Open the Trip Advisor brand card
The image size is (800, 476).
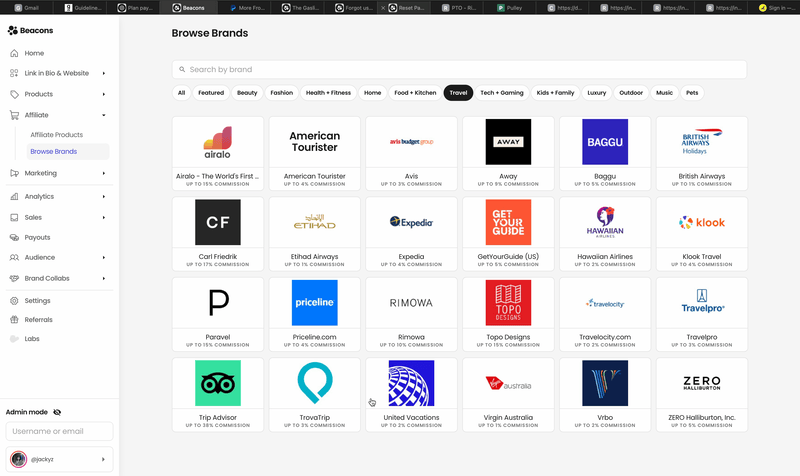(x=218, y=395)
